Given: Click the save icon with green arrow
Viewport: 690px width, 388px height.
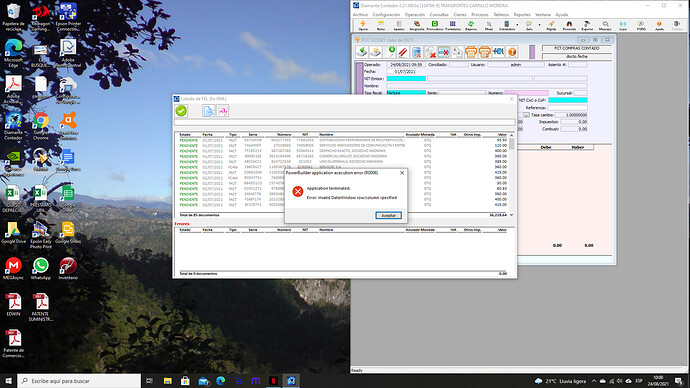Looking at the screenshot, I should 362,52.
